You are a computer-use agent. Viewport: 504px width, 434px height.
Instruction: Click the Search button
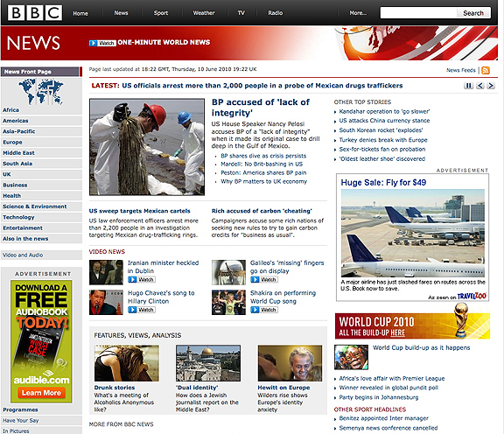[x=473, y=13]
